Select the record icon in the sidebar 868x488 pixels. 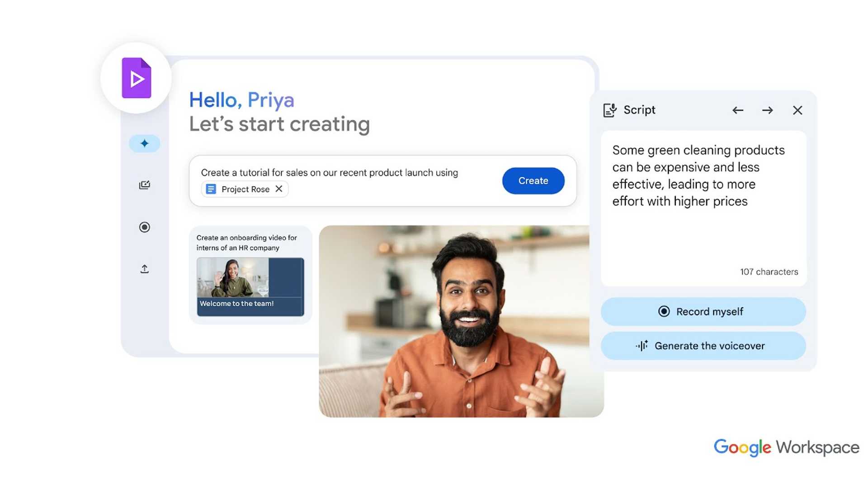pyautogui.click(x=144, y=227)
